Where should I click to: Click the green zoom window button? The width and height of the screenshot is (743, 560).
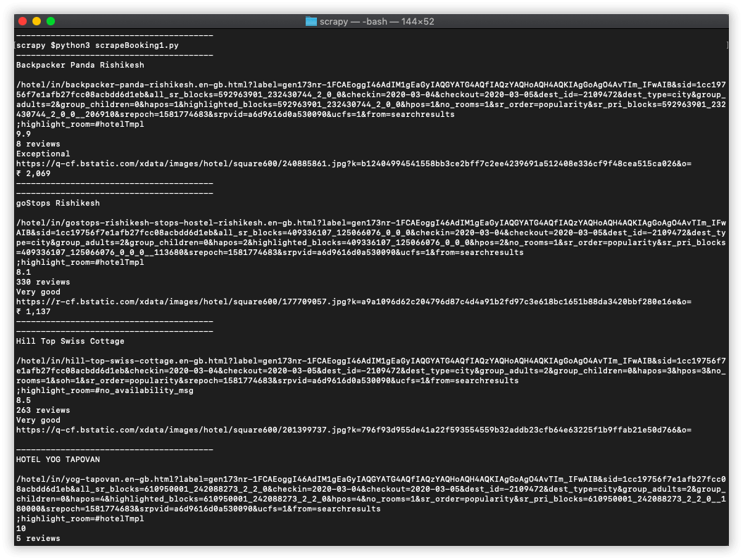coord(51,21)
